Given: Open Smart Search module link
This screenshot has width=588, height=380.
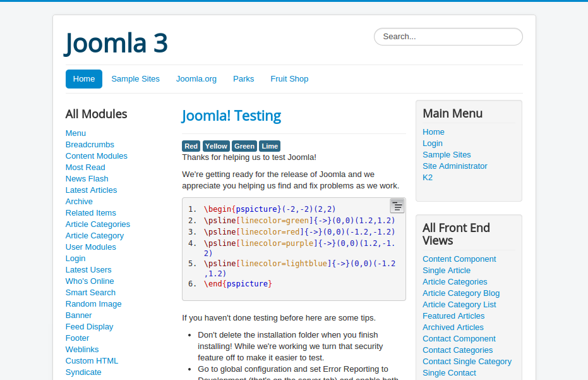Looking at the screenshot, I should point(90,293).
